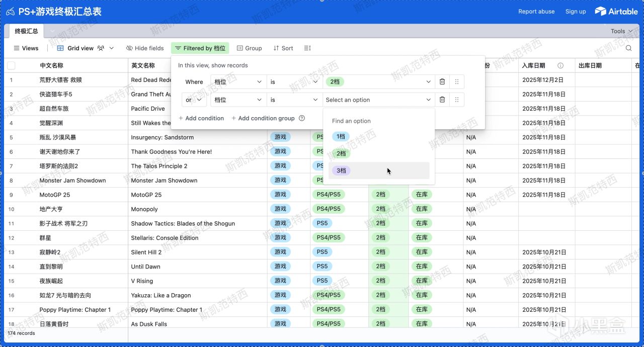Click Filtered by 档位 button
The image size is (644, 347).
(200, 48)
